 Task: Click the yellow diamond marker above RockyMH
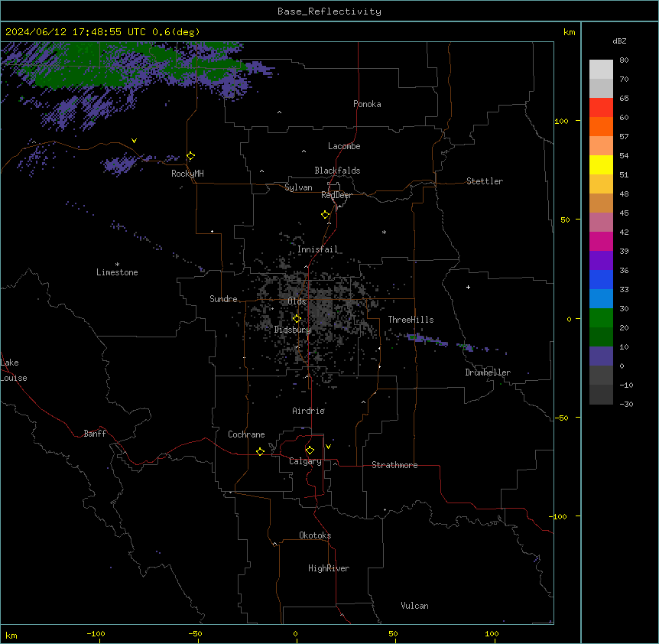[191, 156]
